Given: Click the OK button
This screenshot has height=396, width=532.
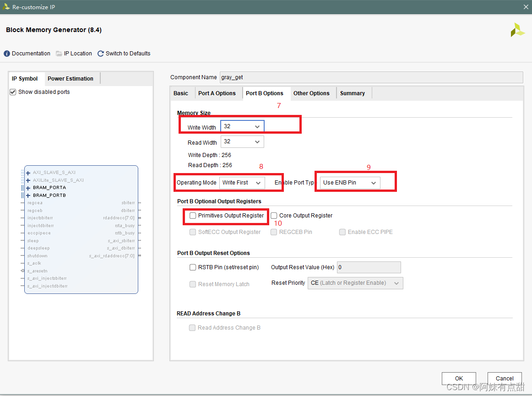Looking at the screenshot, I should click(459, 378).
